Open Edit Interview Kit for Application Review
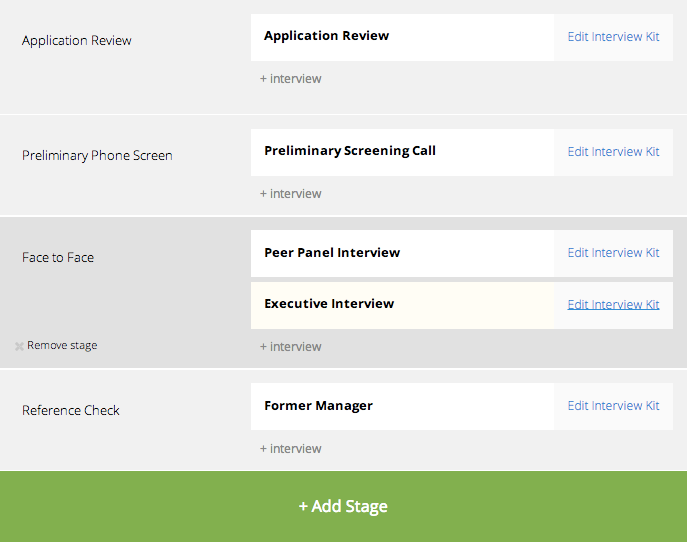Screen dimensions: 687x542 [x=613, y=37]
